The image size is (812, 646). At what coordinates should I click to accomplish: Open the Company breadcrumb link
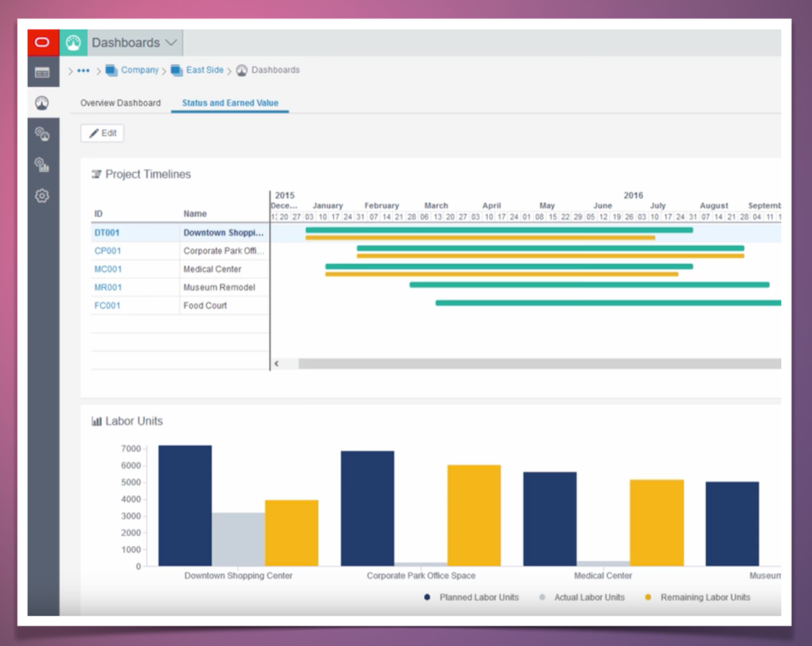(x=139, y=70)
